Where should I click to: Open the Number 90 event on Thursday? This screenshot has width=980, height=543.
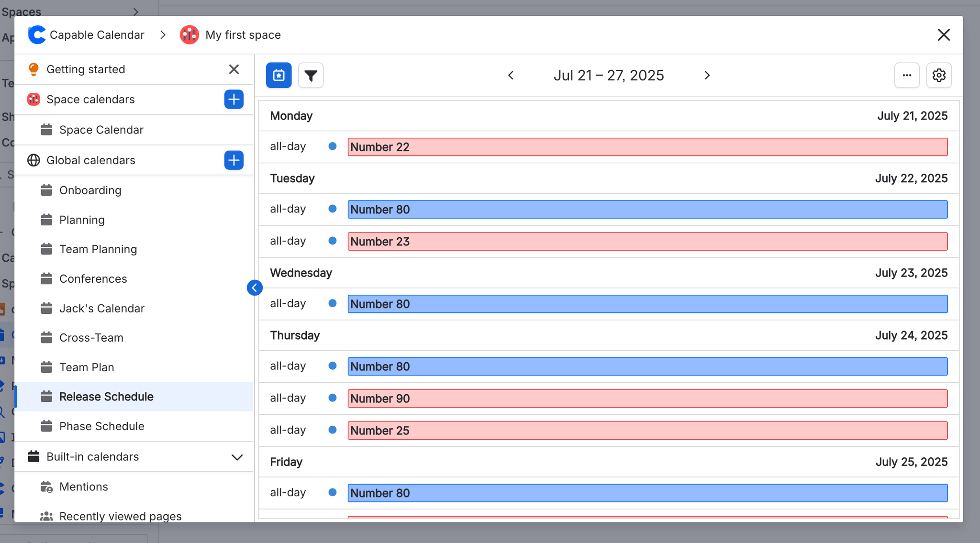pyautogui.click(x=647, y=399)
